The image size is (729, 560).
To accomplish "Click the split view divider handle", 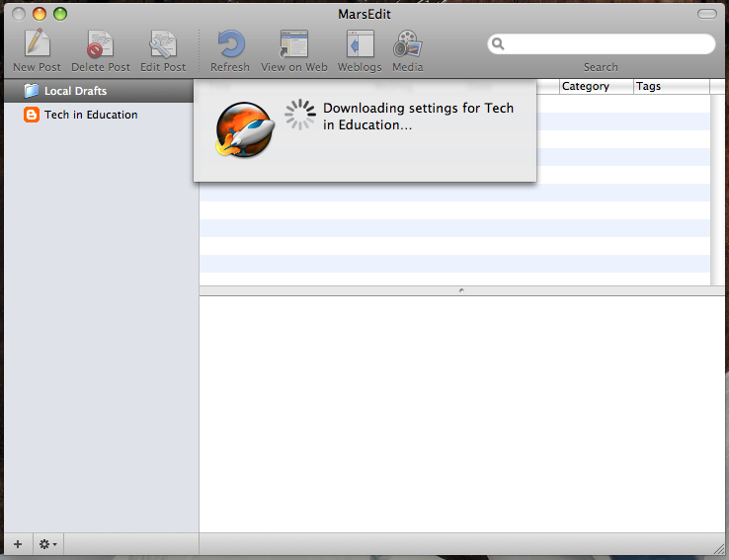I will [x=461, y=290].
